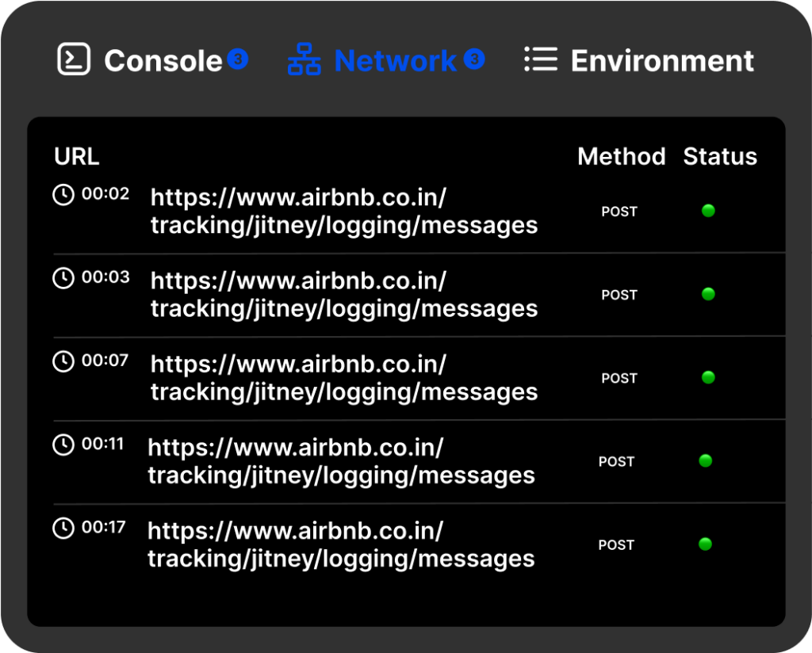Switch to the Console tab

click(163, 61)
